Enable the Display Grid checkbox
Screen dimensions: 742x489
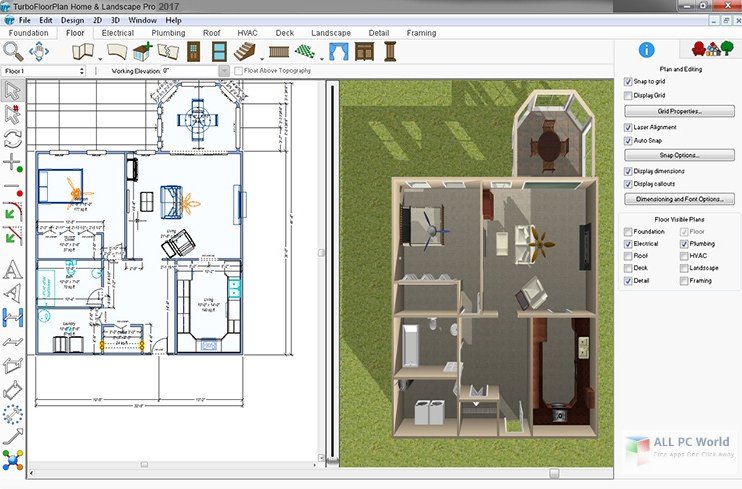(628, 96)
